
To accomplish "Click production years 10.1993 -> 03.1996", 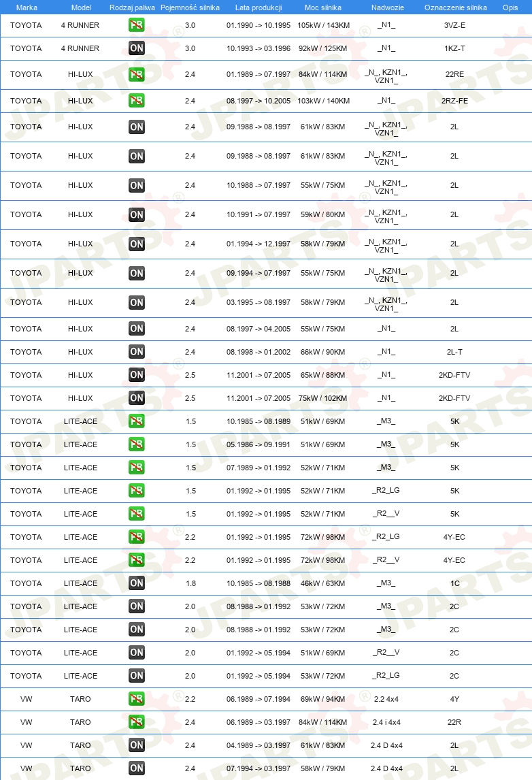I will coord(259,49).
